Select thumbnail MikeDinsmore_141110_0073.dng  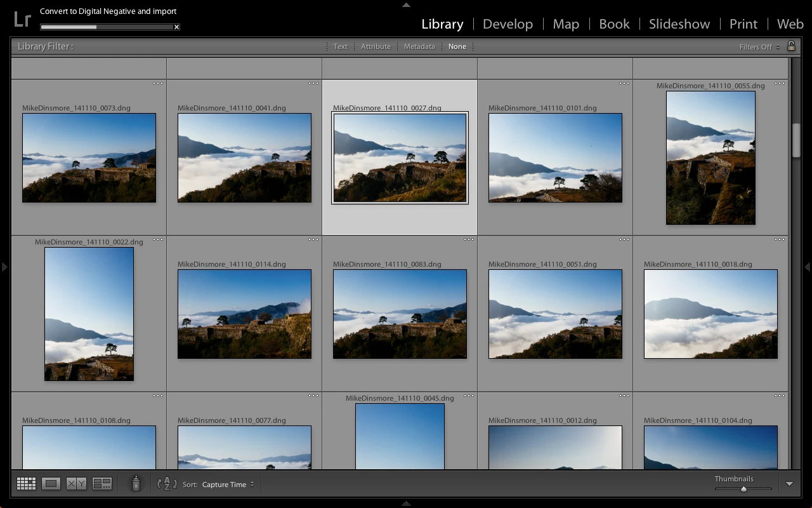coord(89,157)
